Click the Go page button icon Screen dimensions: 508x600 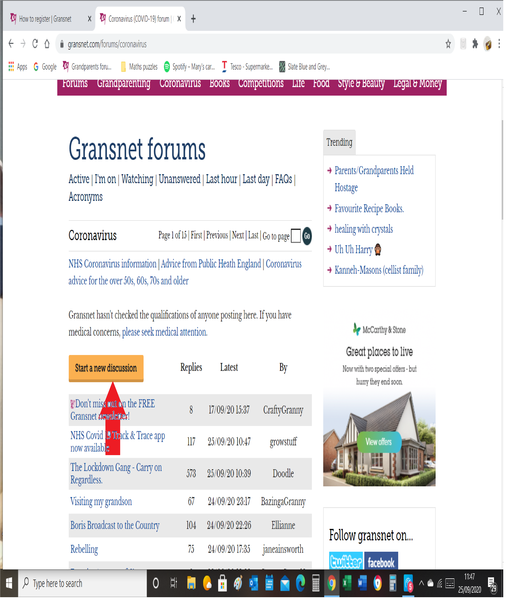click(307, 236)
